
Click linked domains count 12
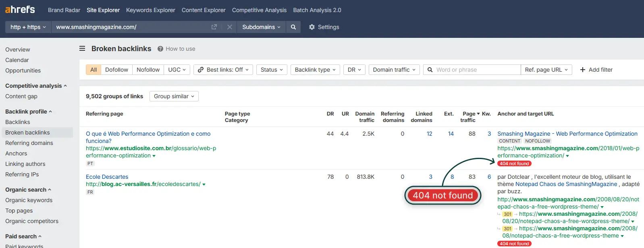coord(429,134)
